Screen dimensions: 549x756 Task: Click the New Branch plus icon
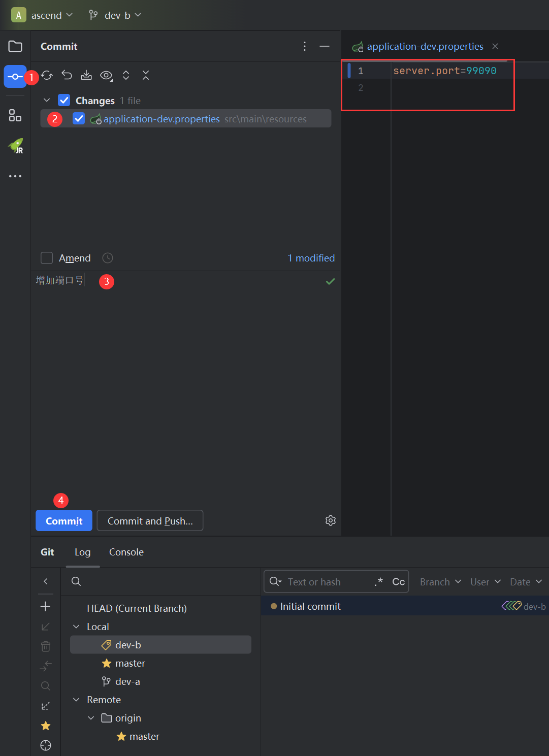tap(45, 606)
